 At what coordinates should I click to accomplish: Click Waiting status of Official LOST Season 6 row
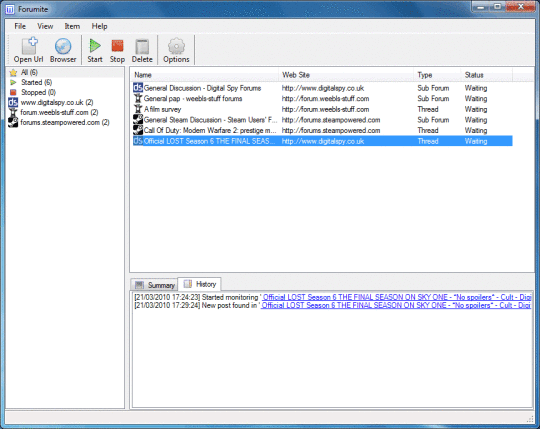coord(476,141)
